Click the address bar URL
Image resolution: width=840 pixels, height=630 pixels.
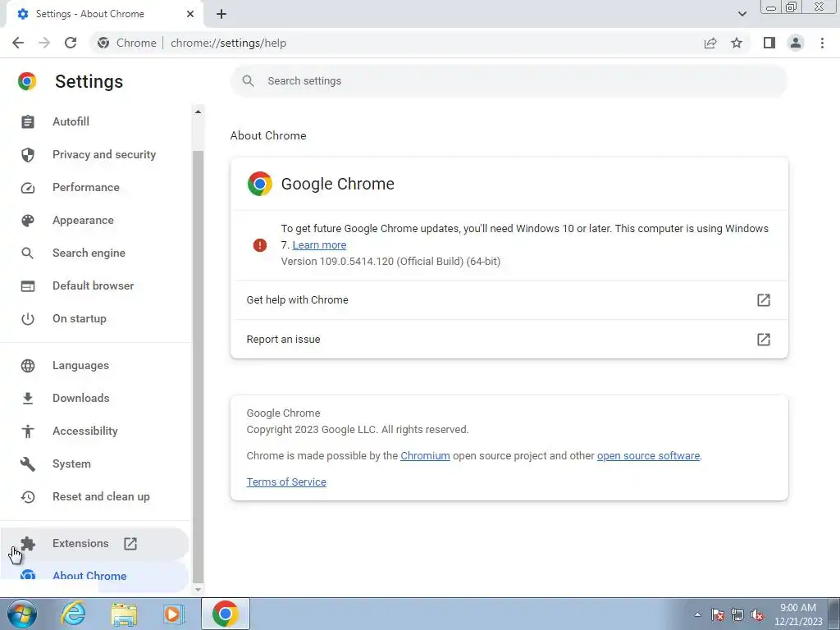click(228, 43)
